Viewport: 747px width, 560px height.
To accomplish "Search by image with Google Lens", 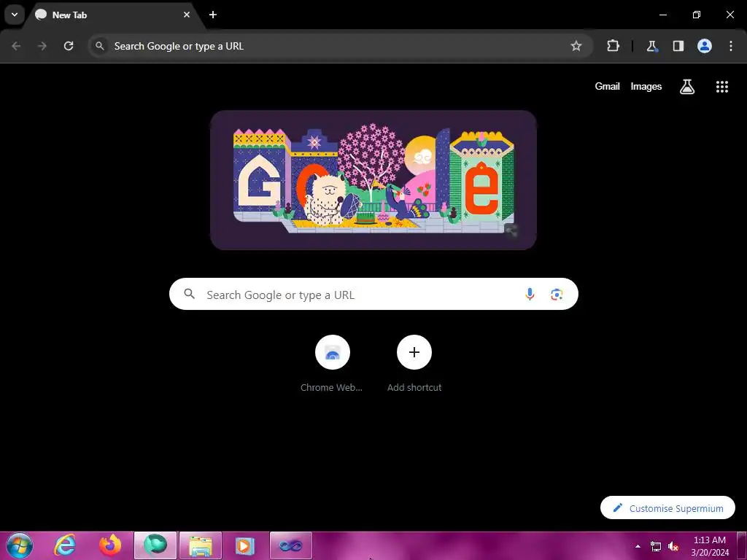I will pyautogui.click(x=557, y=295).
